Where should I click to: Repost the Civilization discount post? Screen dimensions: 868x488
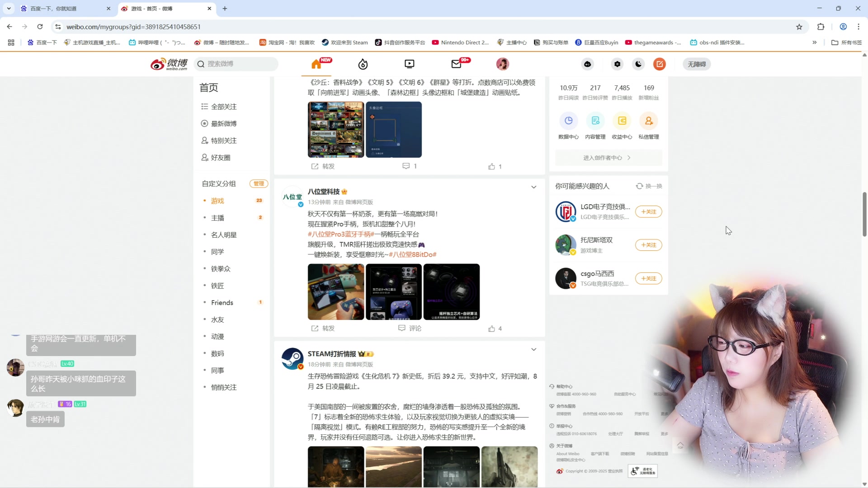tap(323, 166)
